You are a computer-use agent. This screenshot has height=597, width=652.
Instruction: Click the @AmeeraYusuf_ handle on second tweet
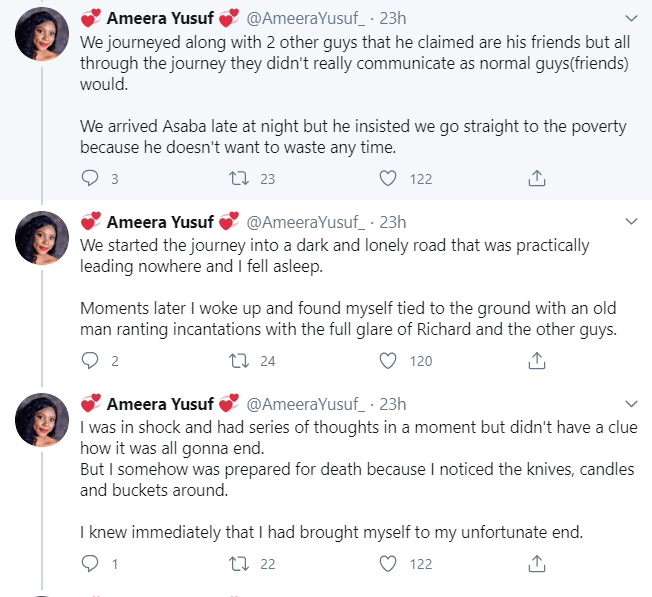pos(307,221)
